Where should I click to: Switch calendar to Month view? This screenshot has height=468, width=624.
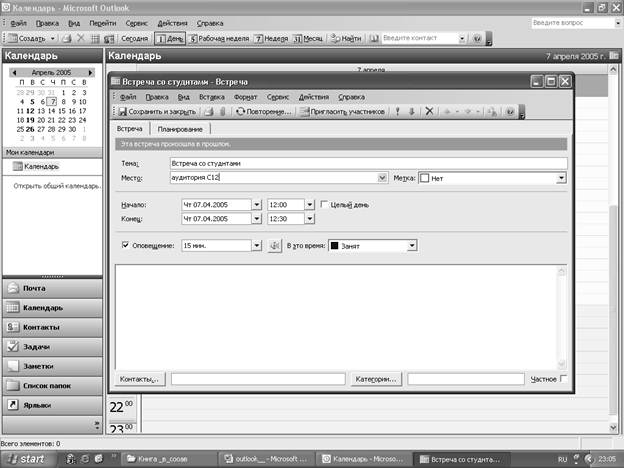pyautogui.click(x=308, y=38)
